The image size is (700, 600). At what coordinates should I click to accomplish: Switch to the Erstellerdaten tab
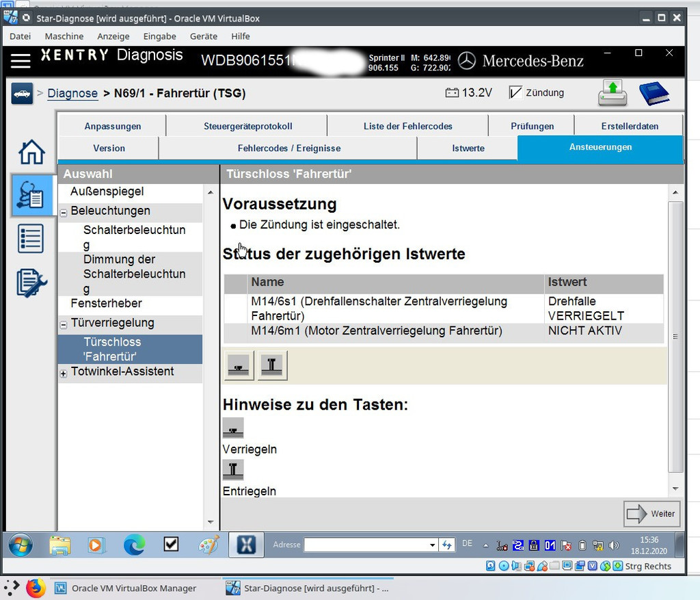click(630, 126)
